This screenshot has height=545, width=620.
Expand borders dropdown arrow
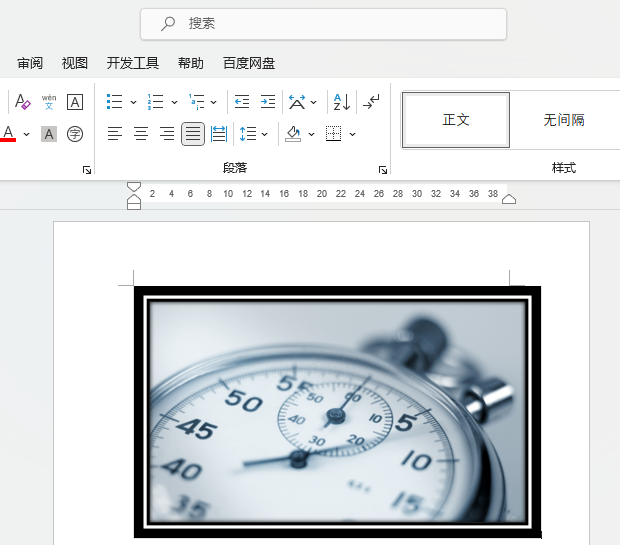pyautogui.click(x=352, y=134)
